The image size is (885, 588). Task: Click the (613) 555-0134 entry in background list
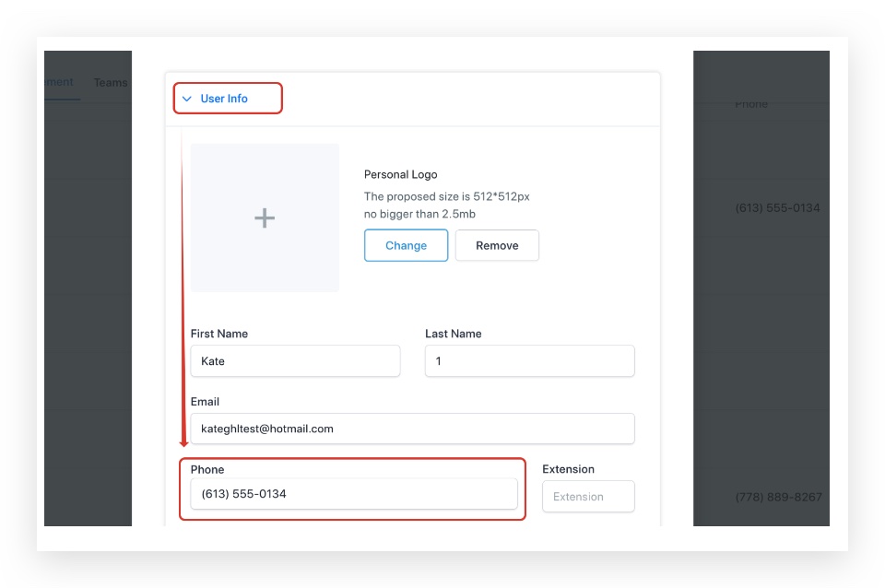point(777,208)
